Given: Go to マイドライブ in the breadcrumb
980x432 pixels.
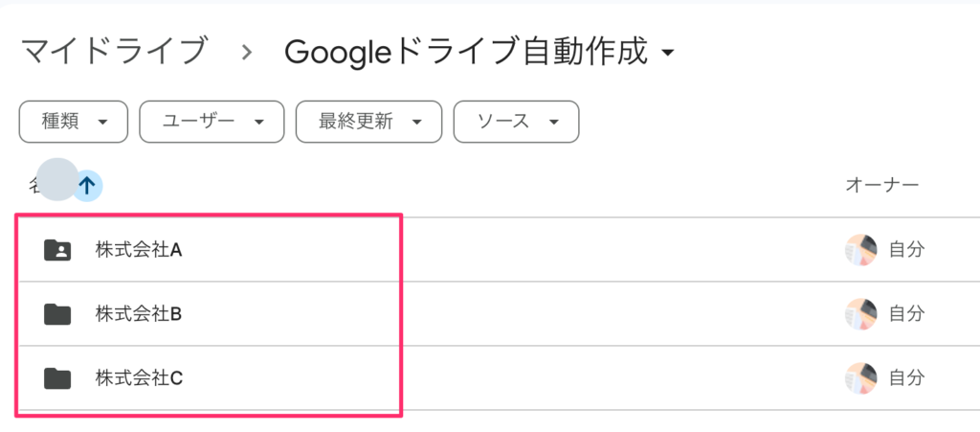Looking at the screenshot, I should point(113,51).
